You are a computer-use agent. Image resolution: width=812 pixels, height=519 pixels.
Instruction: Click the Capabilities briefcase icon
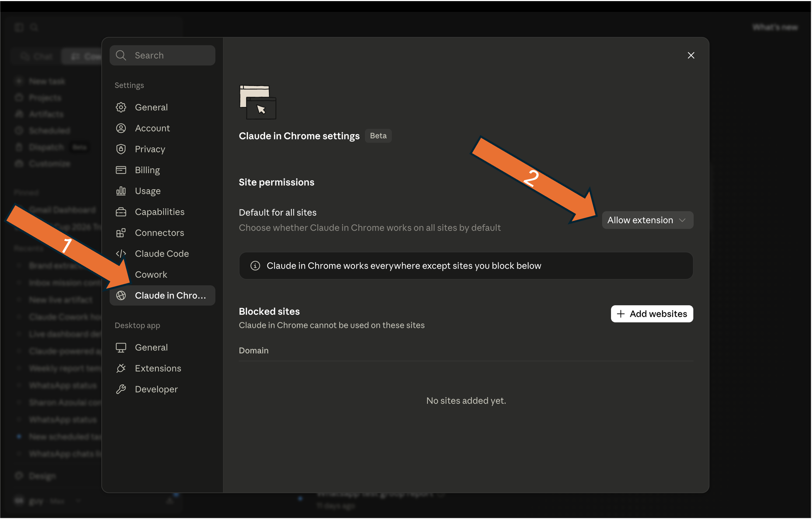(121, 212)
